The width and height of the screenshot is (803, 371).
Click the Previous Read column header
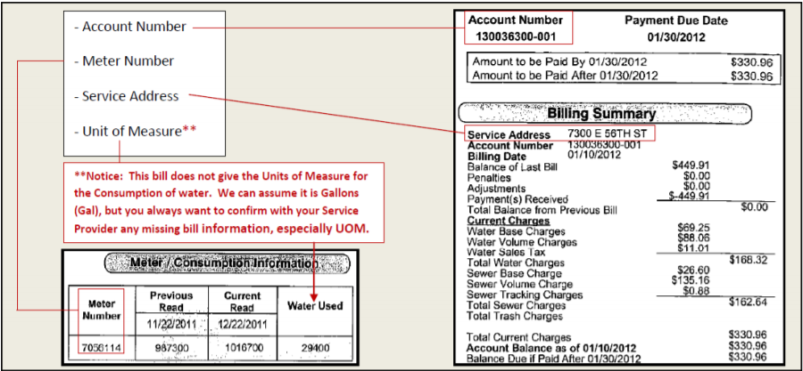[x=172, y=301]
